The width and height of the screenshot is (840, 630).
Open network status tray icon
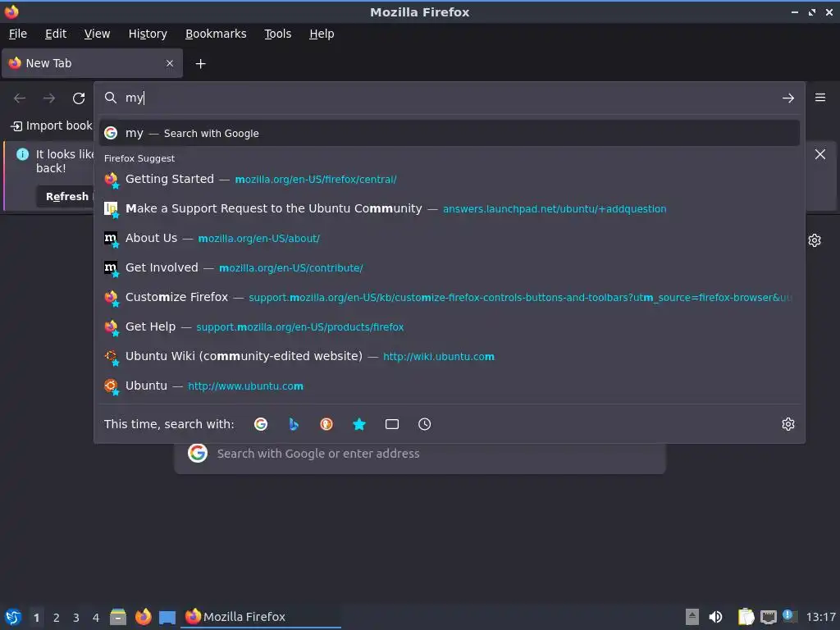point(768,617)
